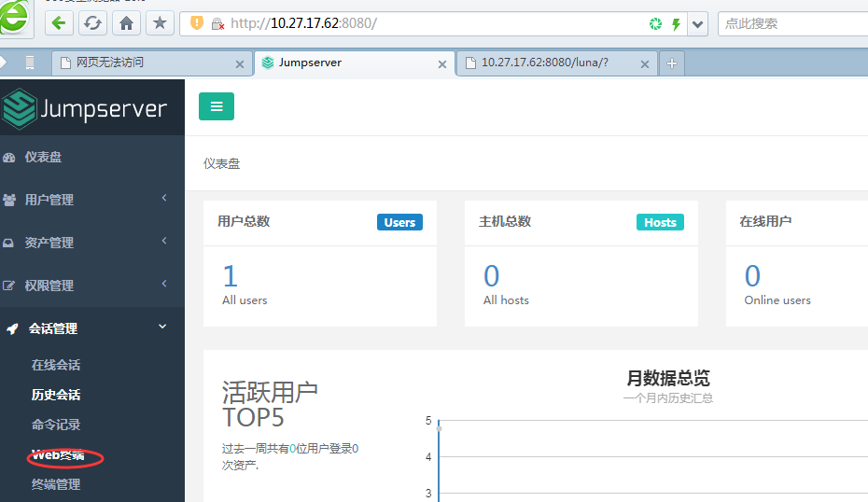This screenshot has height=502, width=868.
Task: Click the 活跃用户 TOP5 heading
Action: coord(270,405)
